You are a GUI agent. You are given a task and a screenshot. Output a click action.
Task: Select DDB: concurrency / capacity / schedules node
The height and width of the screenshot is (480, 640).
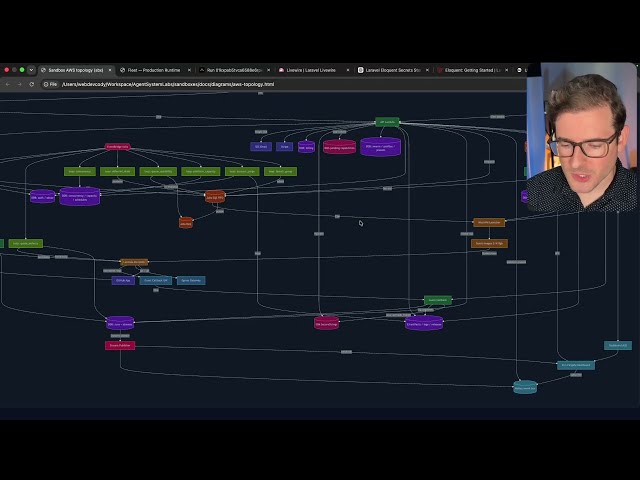coord(80,197)
